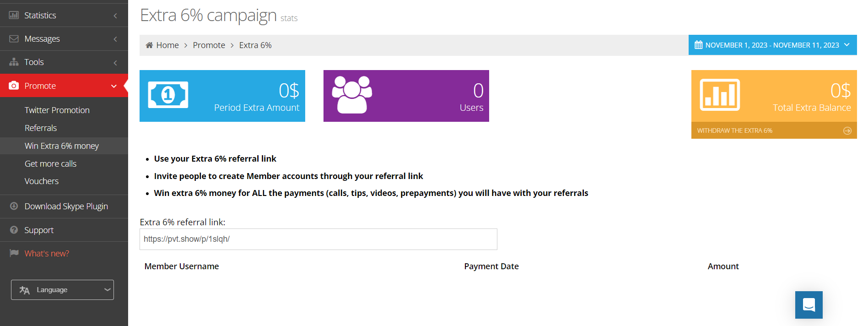This screenshot has width=868, height=326.
Task: Expand the Messages menu chevron
Action: click(x=115, y=39)
